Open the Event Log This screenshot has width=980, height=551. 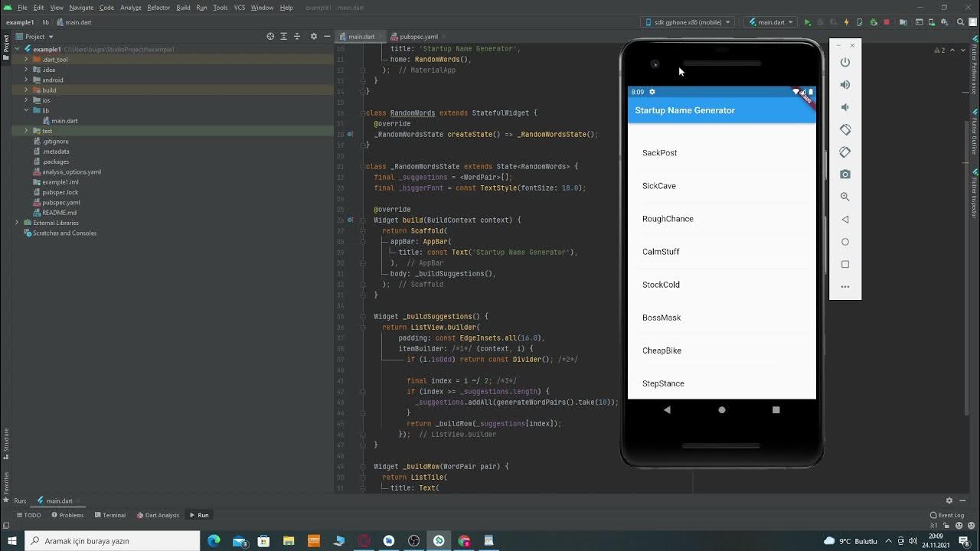[x=947, y=515]
